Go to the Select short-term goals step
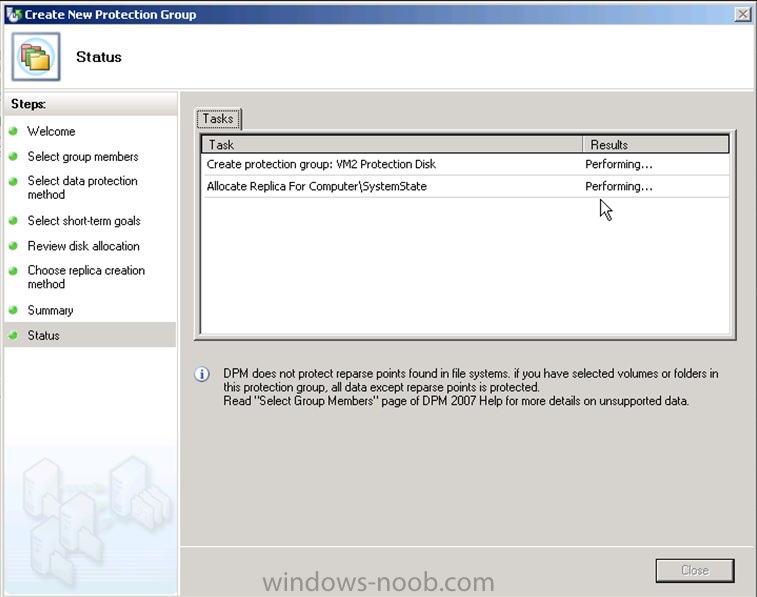 tap(84, 221)
